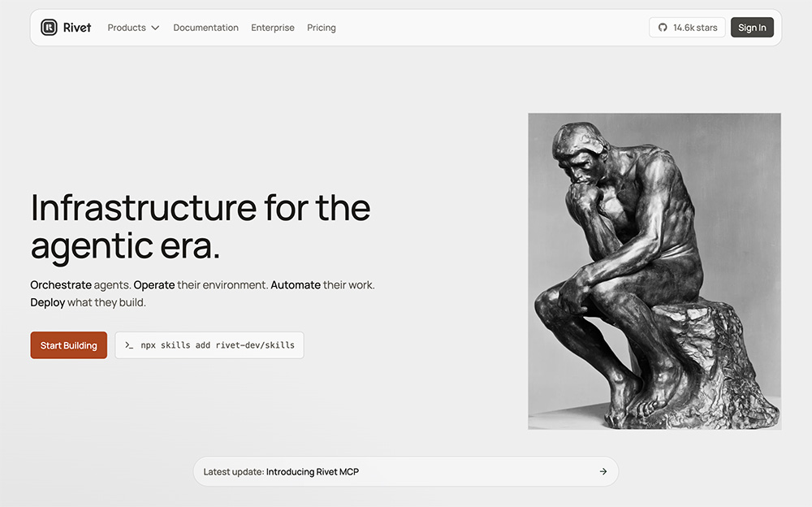Click the word 'Orchestrate' in the tagline

click(61, 285)
